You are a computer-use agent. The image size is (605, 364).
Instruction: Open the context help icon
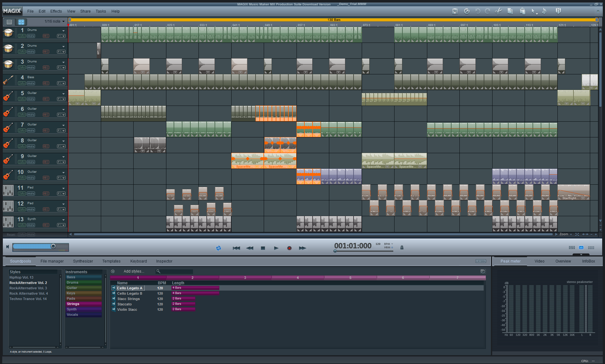(x=558, y=11)
